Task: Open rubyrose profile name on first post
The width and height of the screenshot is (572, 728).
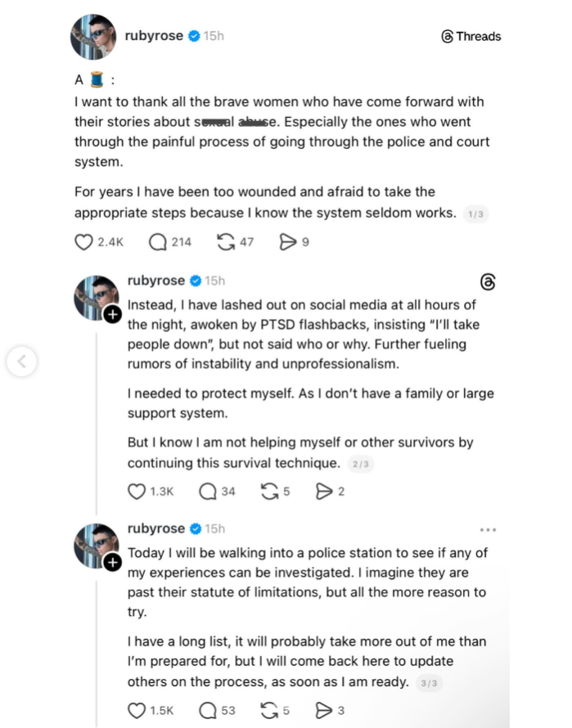Action: (154, 36)
